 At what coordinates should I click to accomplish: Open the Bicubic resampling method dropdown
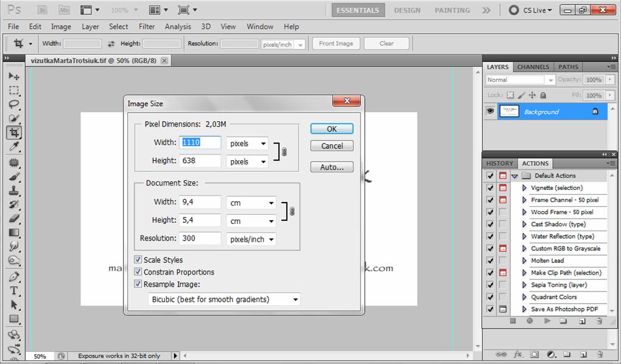(x=224, y=299)
